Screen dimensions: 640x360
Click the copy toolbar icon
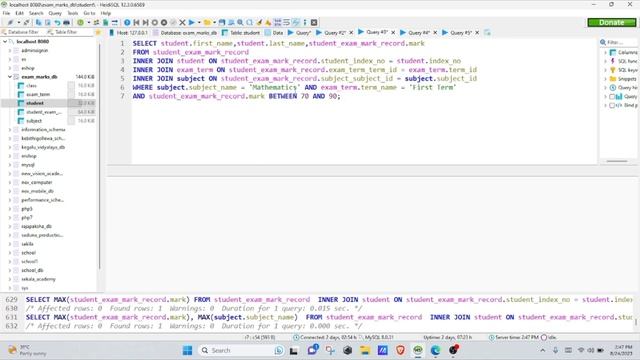(x=38, y=22)
